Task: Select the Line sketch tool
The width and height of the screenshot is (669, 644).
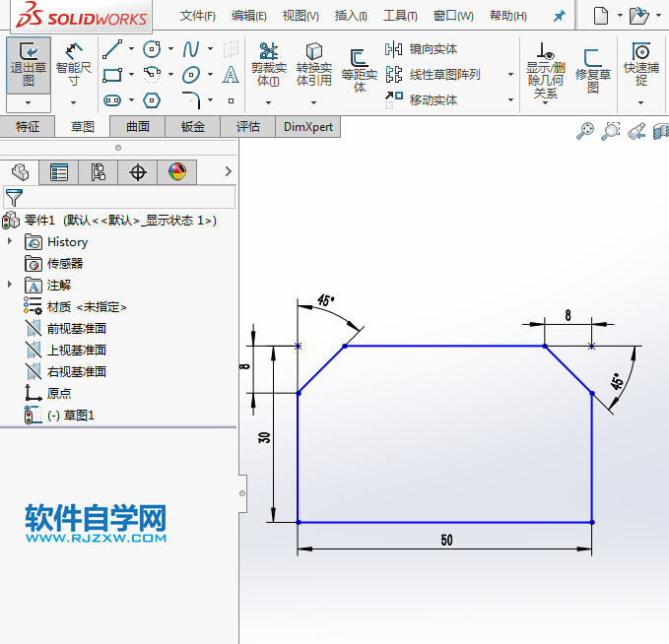Action: pos(112,49)
